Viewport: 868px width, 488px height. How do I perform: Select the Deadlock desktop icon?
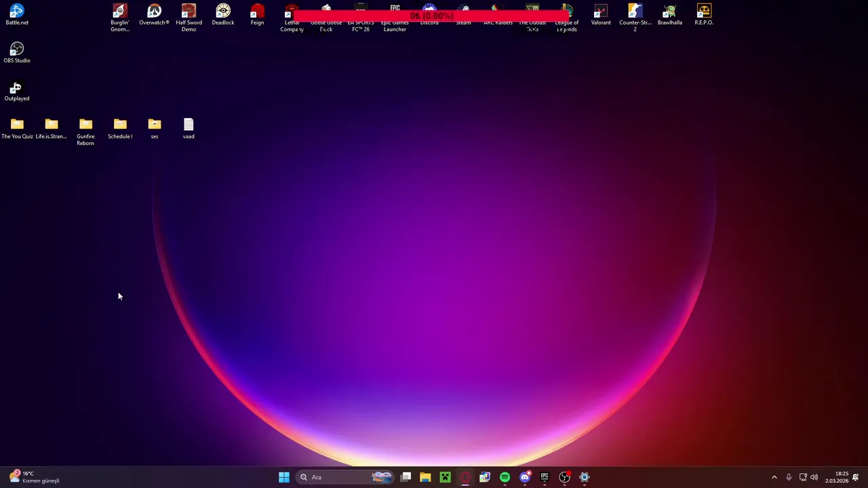(x=223, y=14)
